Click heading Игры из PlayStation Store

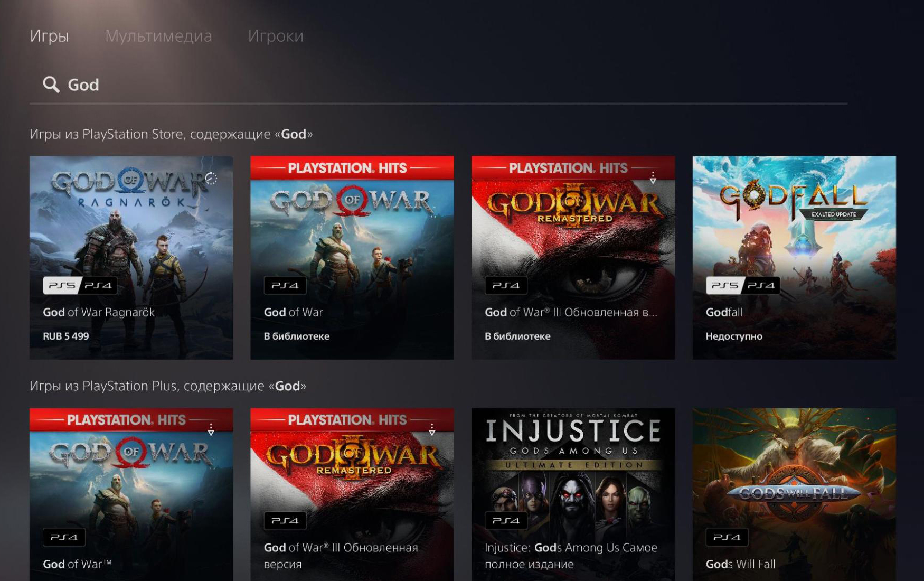[171, 134]
